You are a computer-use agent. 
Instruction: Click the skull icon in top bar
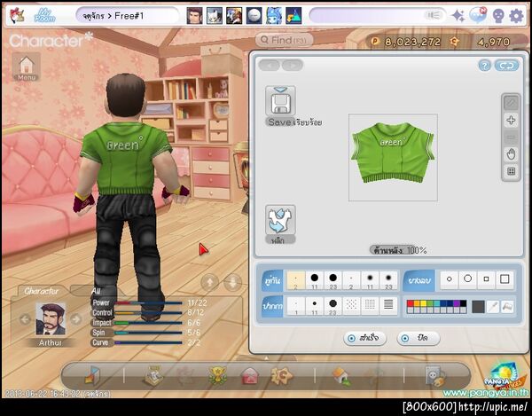tap(498, 16)
